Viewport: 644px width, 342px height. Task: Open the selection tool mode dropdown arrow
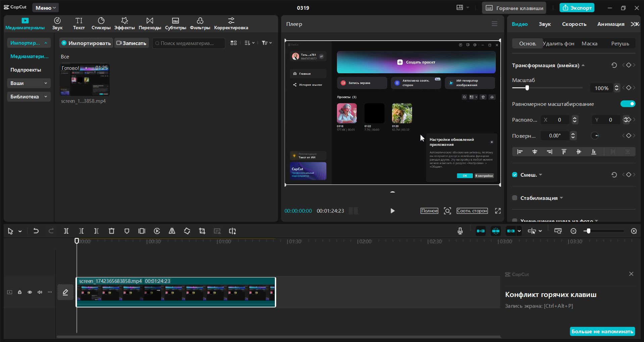(20, 231)
